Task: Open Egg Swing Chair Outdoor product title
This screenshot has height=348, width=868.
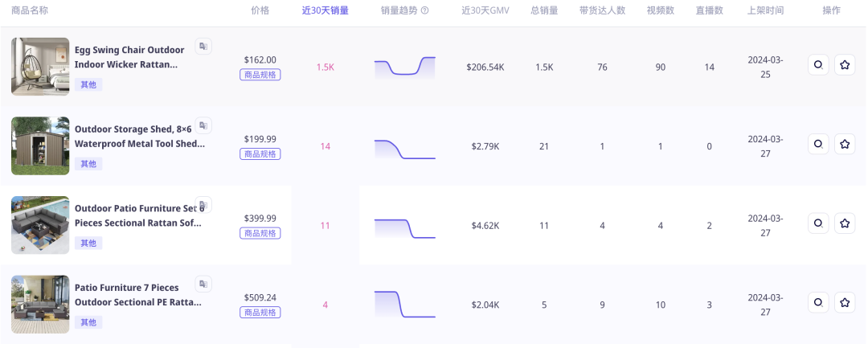Action: [x=129, y=57]
